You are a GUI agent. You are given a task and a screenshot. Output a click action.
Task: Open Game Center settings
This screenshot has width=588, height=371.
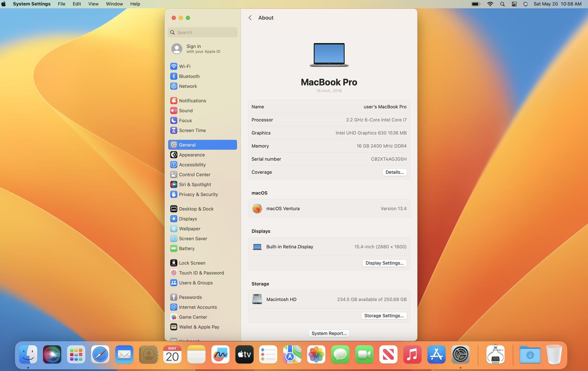pos(202,317)
